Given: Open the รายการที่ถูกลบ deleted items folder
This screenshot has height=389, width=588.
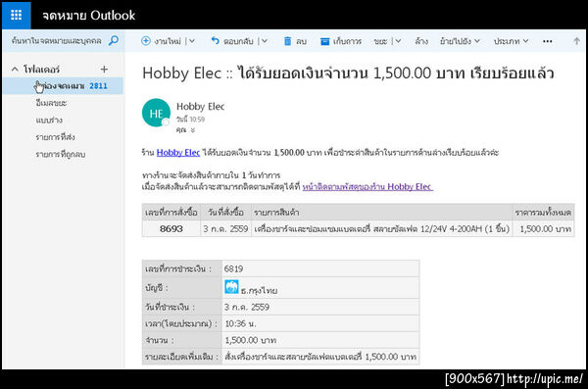Looking at the screenshot, I should click(x=61, y=154).
